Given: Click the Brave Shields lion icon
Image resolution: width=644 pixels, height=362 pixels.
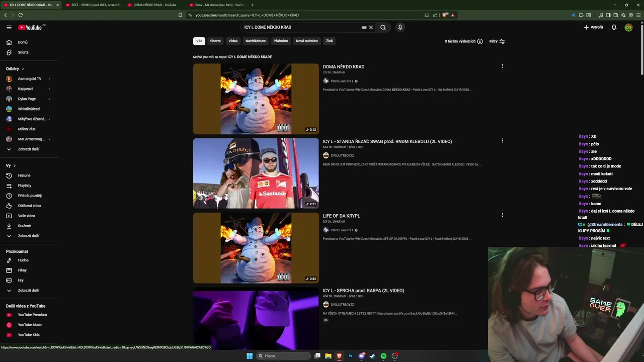Looking at the screenshot, I should [445, 15].
